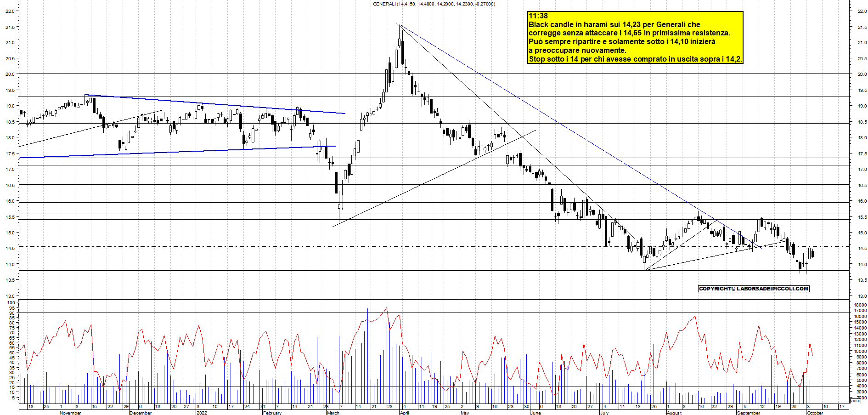Click the COPYRIGHT@ LABORSADEIPICCOLI.COM label
This screenshot has width=868, height=415.
point(754,289)
